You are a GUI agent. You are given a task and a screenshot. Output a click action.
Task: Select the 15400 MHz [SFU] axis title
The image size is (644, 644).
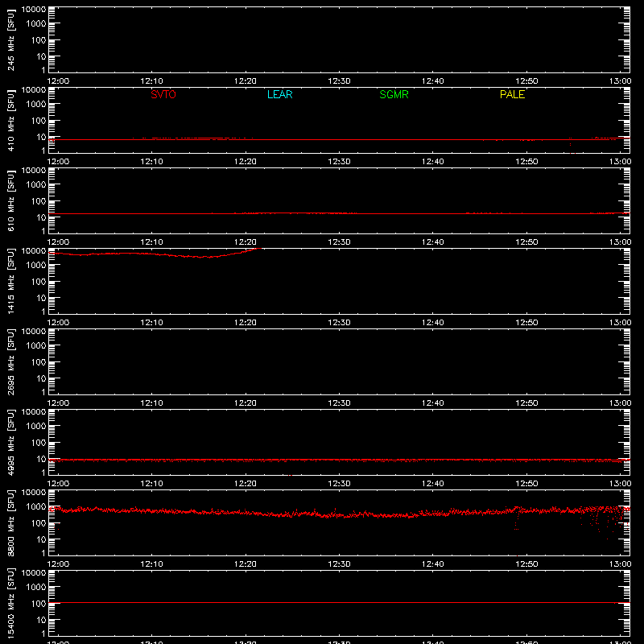point(11,603)
